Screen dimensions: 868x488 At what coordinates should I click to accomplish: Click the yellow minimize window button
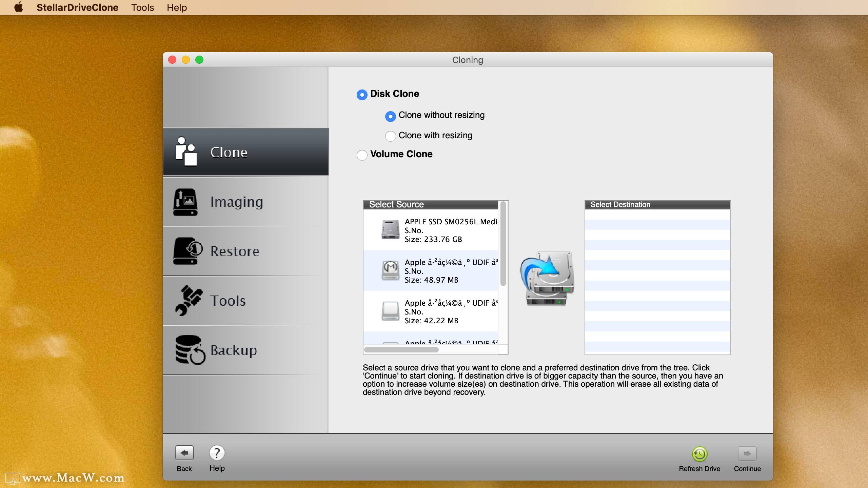[186, 60]
